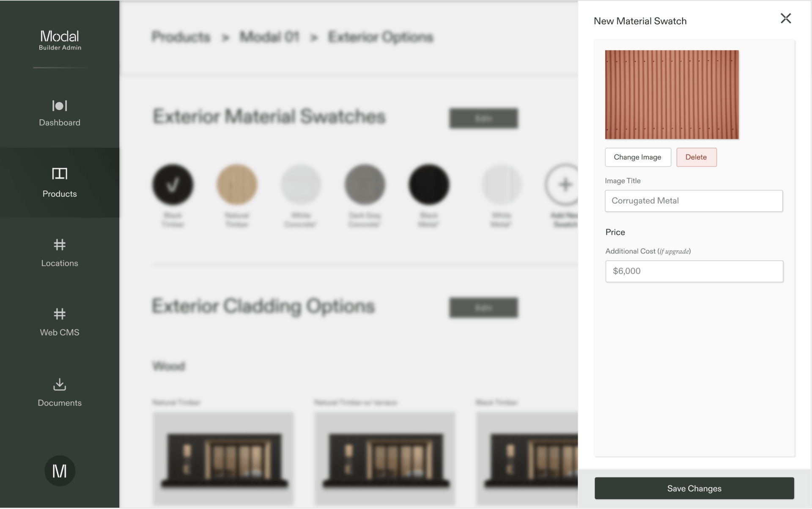
Task: Select the checked Black Timber swatch
Action: pyautogui.click(x=173, y=184)
